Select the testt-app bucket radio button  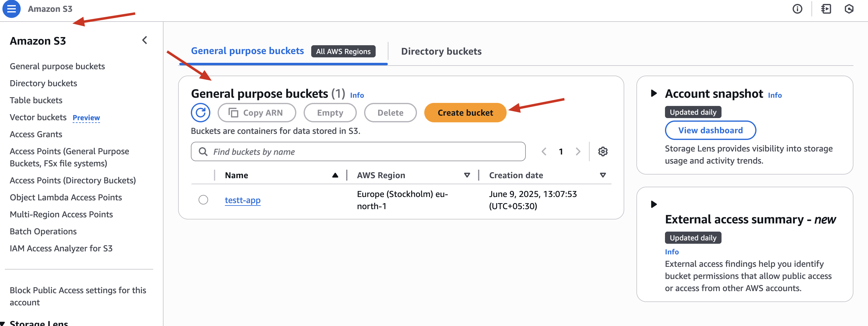(x=203, y=200)
